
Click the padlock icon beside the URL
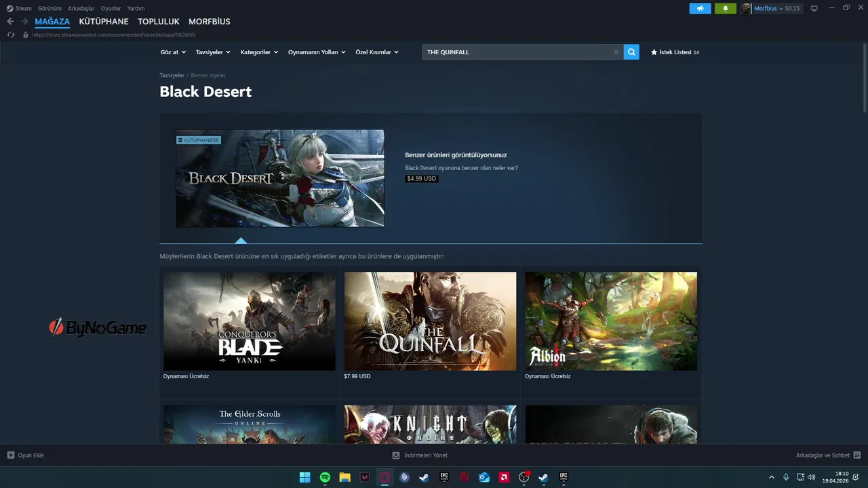pyautogui.click(x=26, y=35)
